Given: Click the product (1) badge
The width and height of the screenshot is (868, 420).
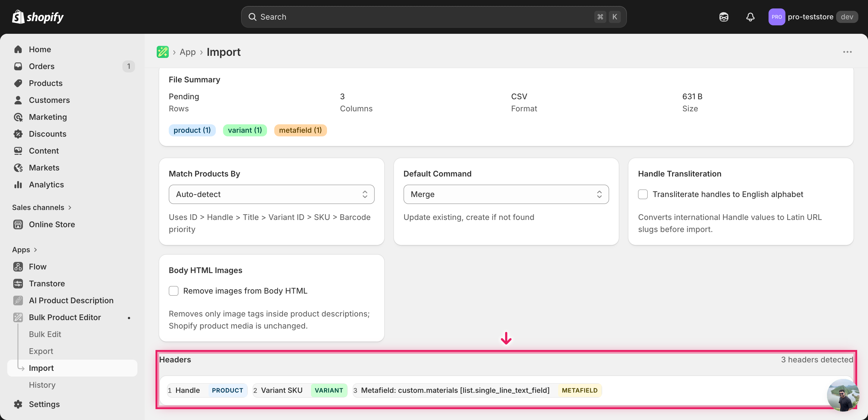Looking at the screenshot, I should tap(192, 130).
